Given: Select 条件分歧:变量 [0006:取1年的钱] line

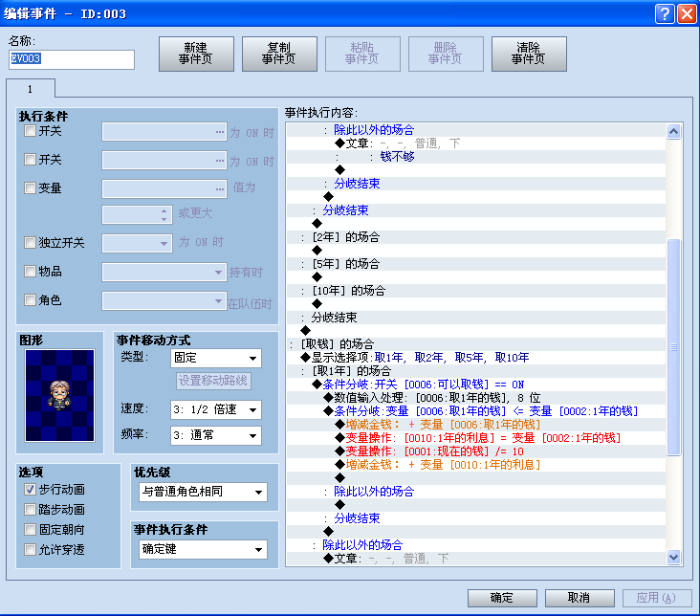Looking at the screenshot, I should 476,411.
